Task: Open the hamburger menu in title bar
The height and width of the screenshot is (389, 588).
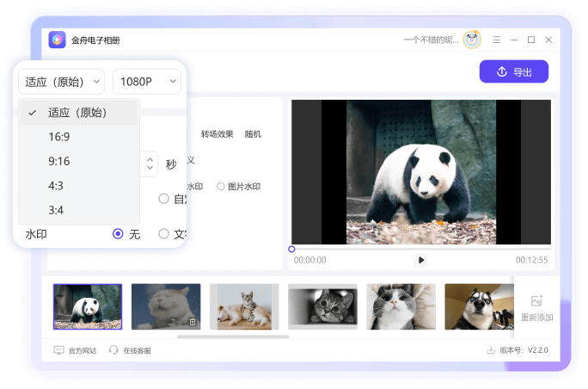Action: click(x=497, y=40)
